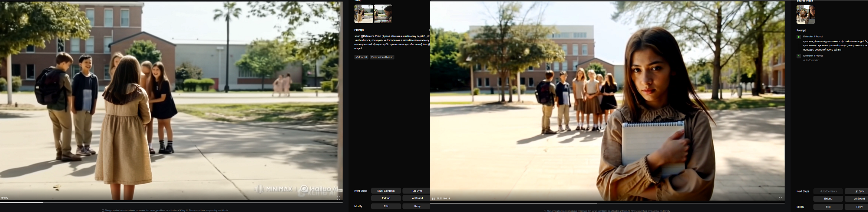Image resolution: width=868 pixels, height=212 pixels.
Task: Click Edit in the left panel
Action: point(386,206)
